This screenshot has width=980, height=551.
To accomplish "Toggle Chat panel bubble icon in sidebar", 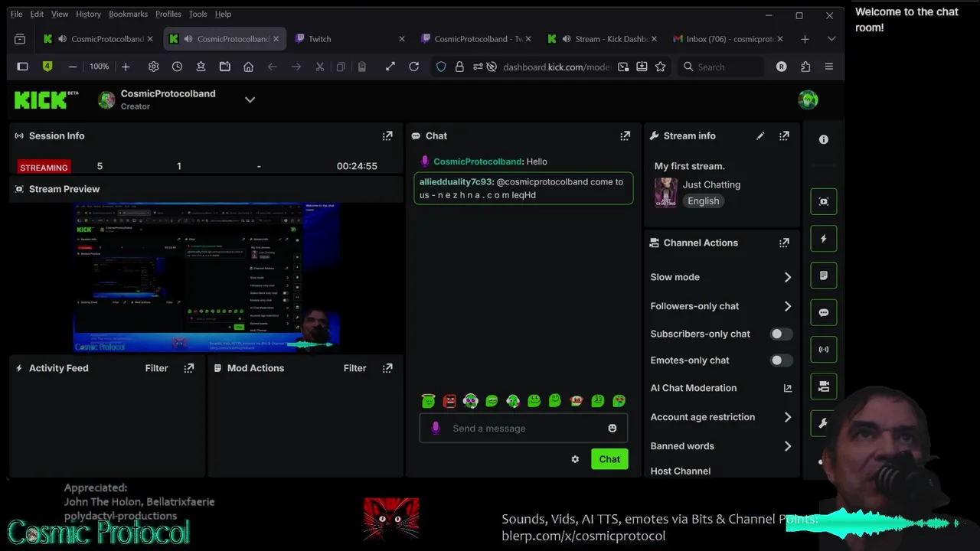I will [824, 312].
